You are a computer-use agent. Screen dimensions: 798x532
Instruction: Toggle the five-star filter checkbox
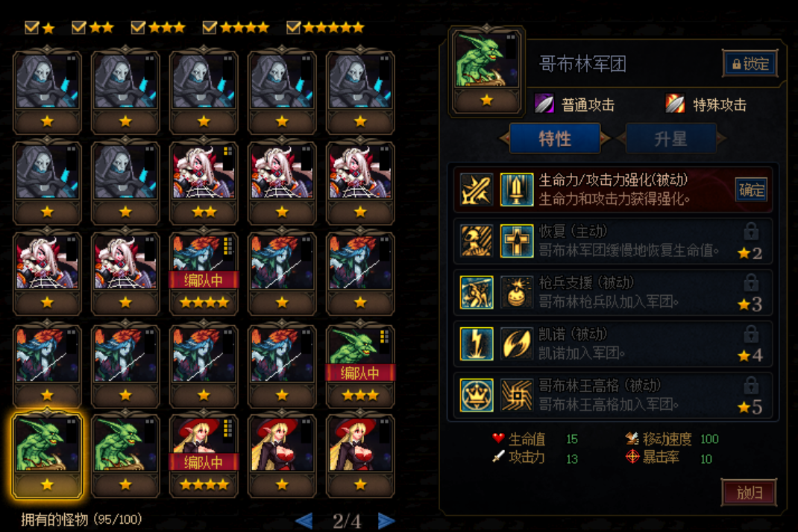pos(294,27)
